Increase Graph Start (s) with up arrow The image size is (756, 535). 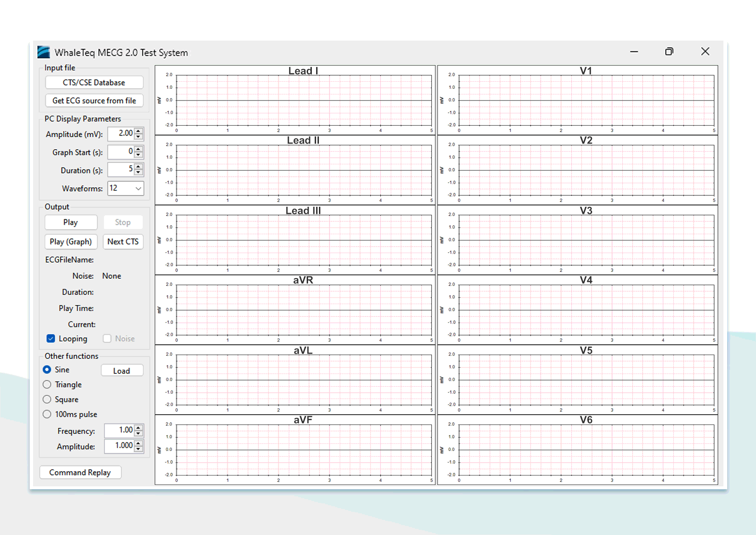[x=138, y=149]
